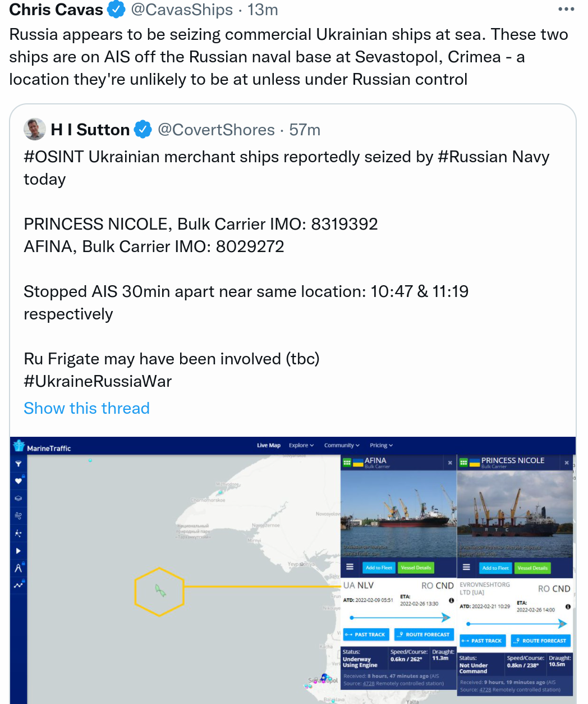The image size is (588, 704).
Task: Click Add to Fleet for AFINA
Action: [379, 568]
